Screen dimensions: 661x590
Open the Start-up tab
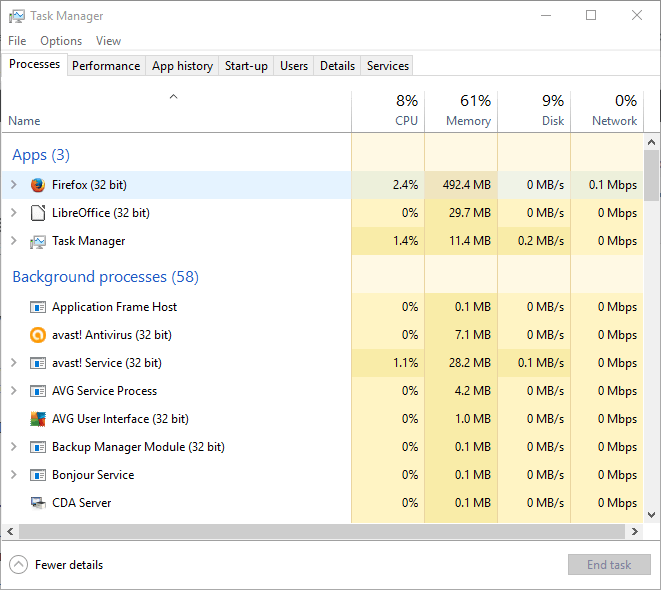click(246, 66)
